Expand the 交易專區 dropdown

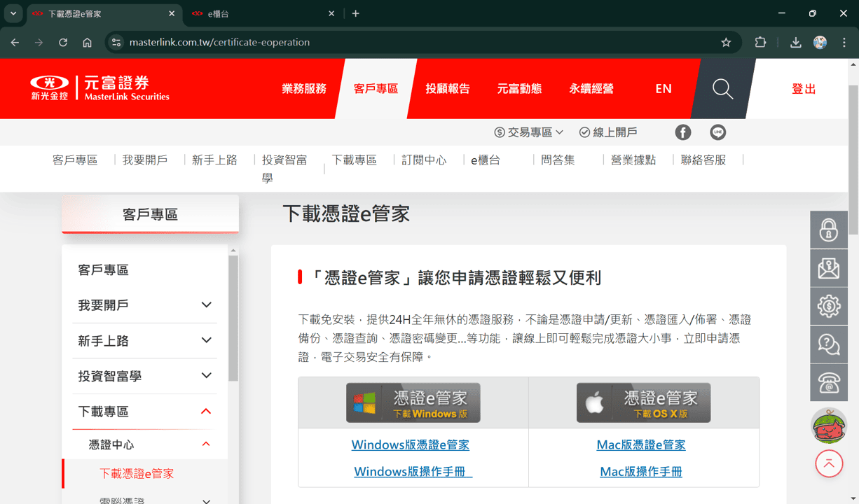click(529, 132)
